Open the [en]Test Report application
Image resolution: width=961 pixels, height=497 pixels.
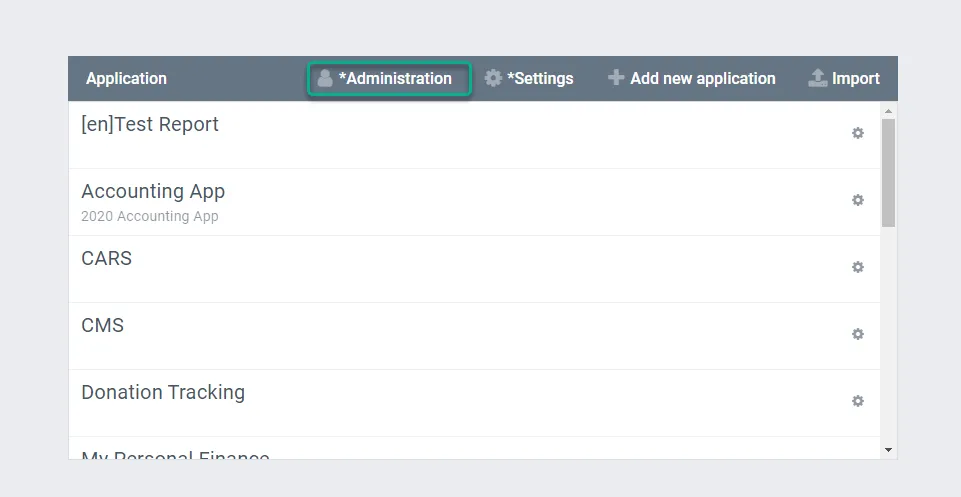click(150, 125)
